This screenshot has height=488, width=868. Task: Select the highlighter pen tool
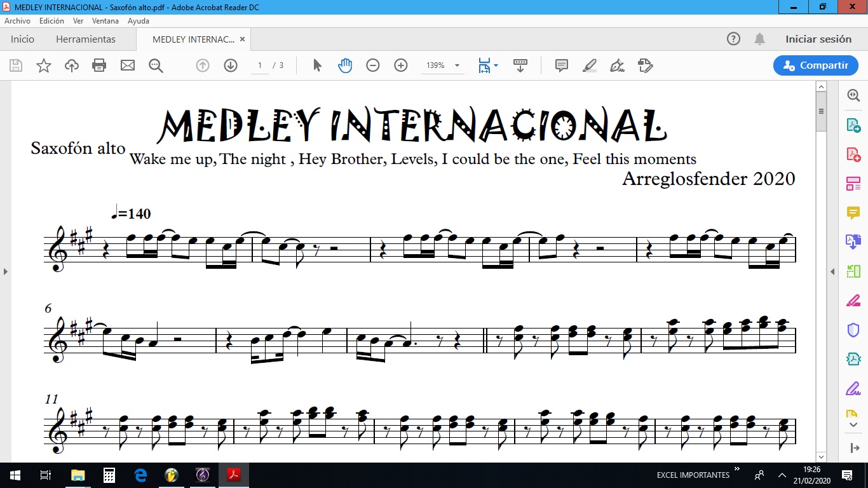(x=590, y=65)
